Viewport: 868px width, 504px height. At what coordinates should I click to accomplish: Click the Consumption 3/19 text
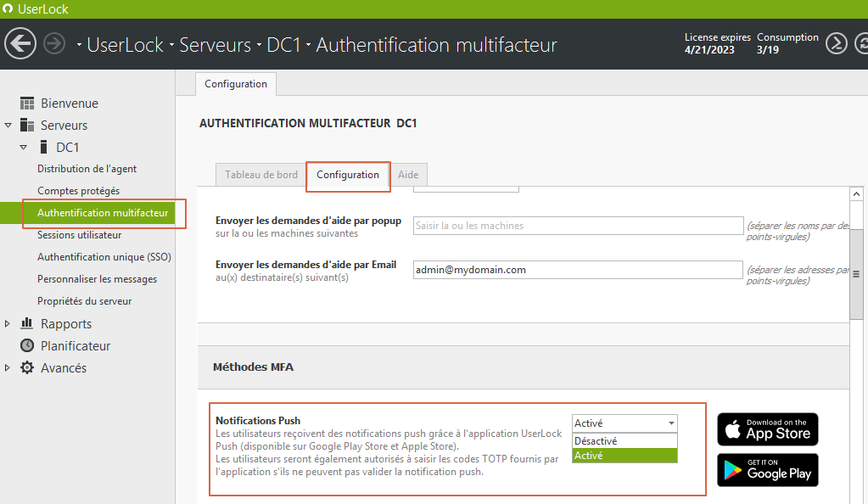[x=787, y=43]
